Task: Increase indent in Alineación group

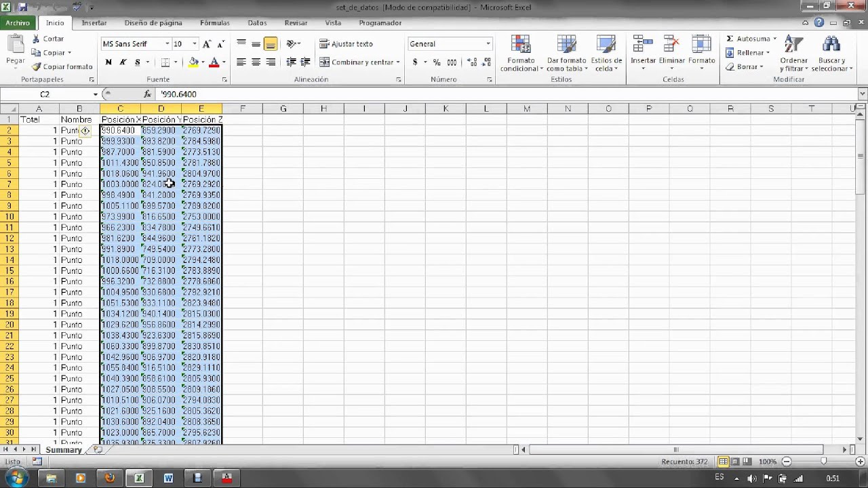Action: 305,62
